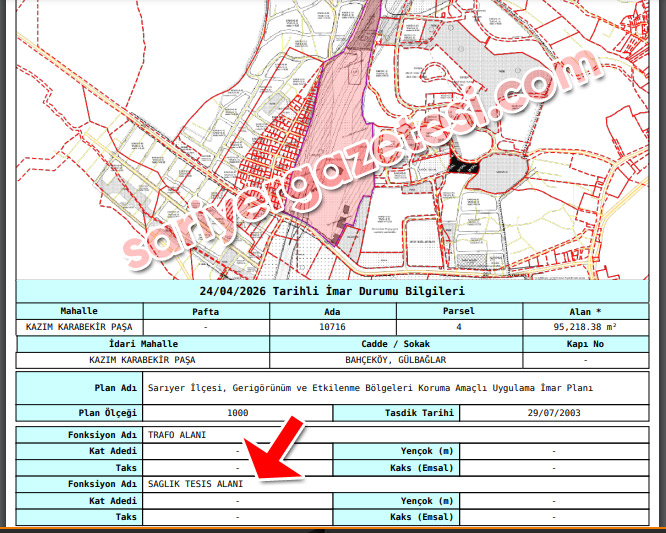Select the Ada column header

(x=332, y=311)
